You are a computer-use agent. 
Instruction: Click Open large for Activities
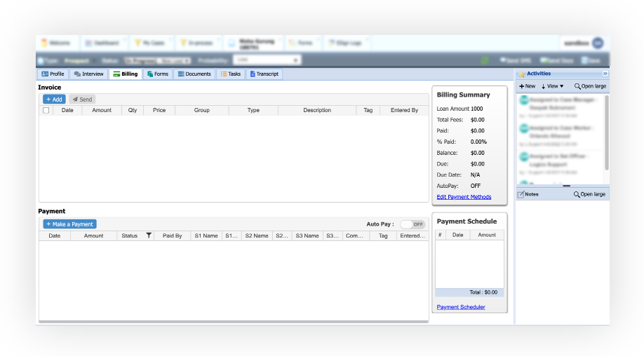coord(590,86)
